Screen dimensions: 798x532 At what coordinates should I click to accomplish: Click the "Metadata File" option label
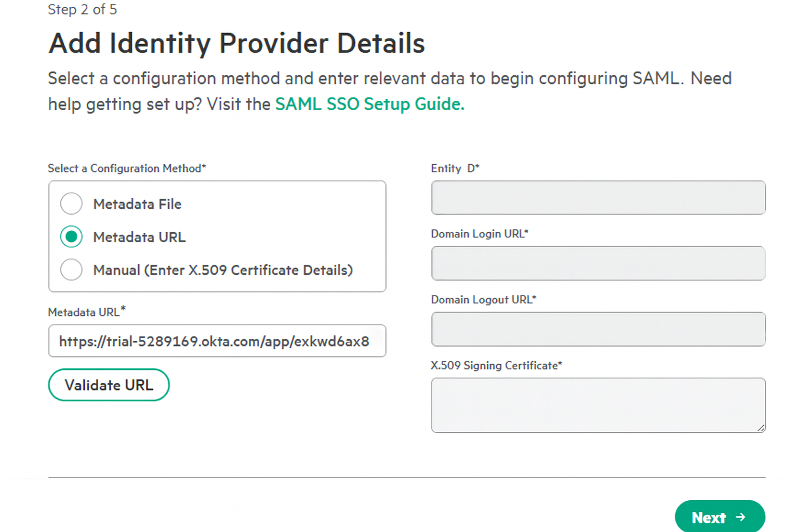(x=137, y=204)
